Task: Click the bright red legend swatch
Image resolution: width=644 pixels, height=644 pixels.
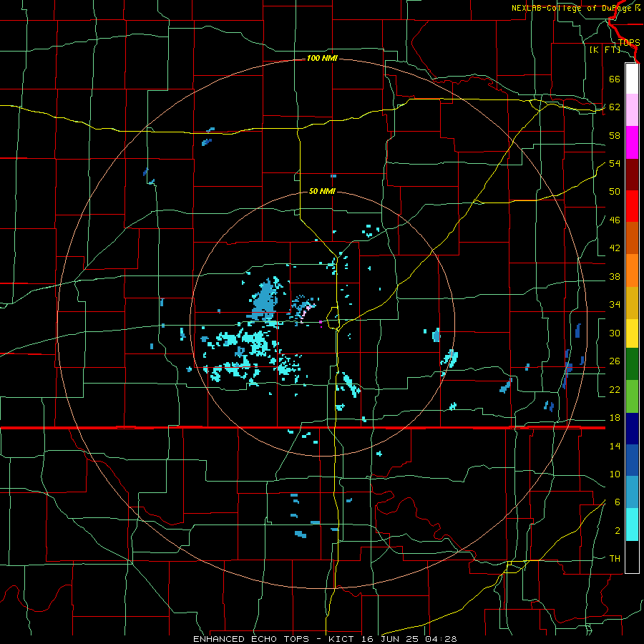Action: (x=632, y=206)
